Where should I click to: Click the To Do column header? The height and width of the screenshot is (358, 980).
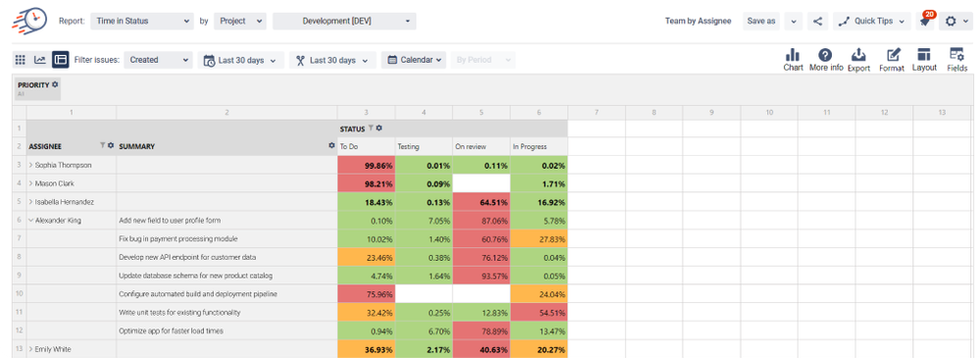366,146
